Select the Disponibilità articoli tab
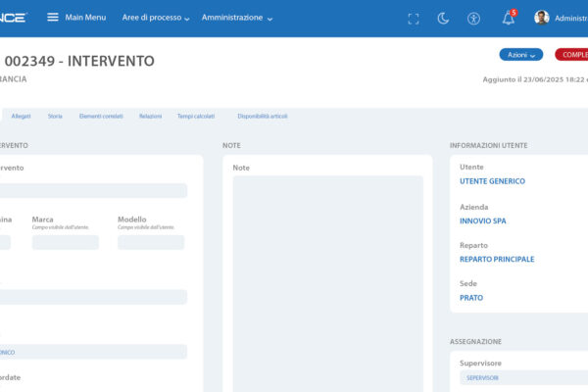 pos(263,117)
